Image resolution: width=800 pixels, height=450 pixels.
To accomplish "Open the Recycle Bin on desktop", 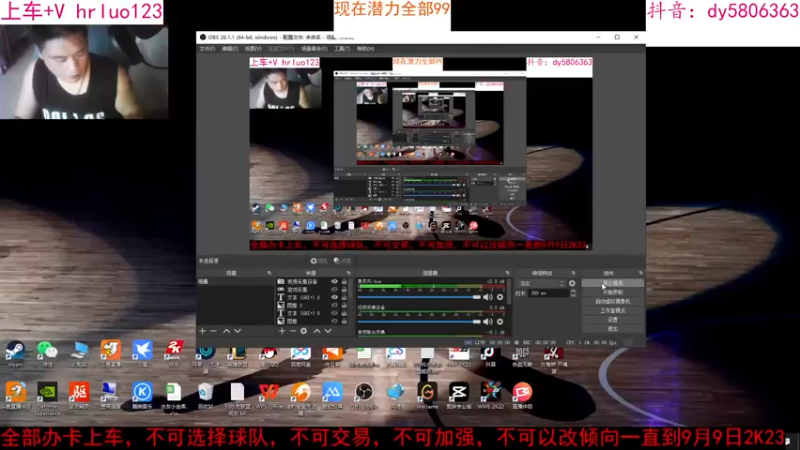I will point(205,394).
